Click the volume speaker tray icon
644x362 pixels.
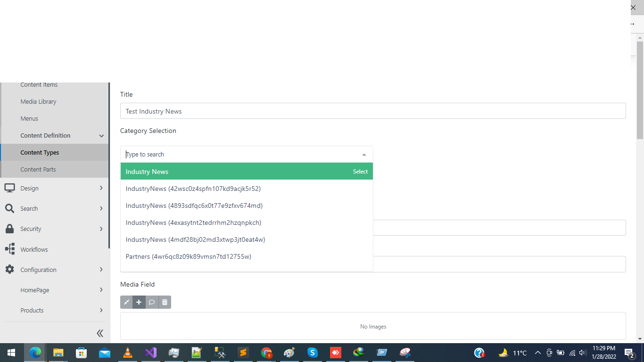[583, 353]
